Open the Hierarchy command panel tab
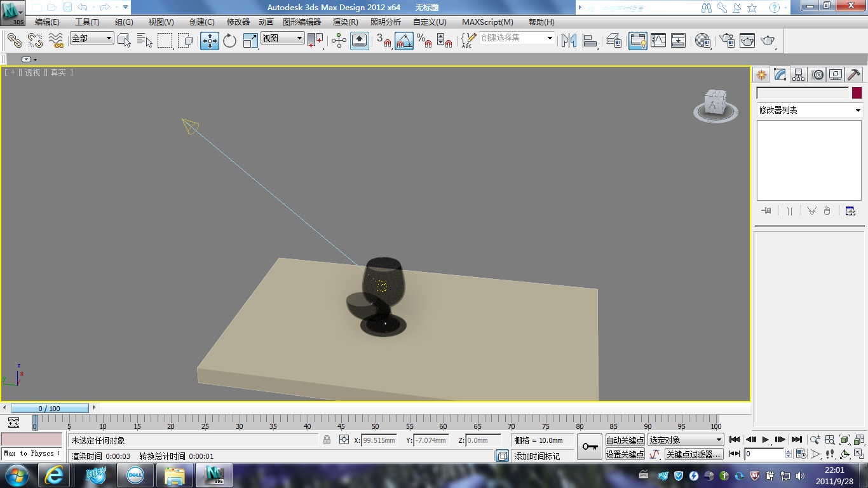868x488 pixels. (799, 75)
